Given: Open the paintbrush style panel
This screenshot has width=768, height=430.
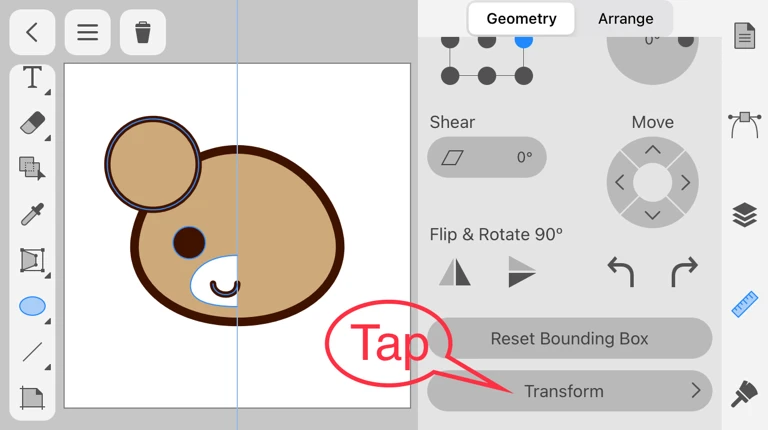Looking at the screenshot, I should click(x=744, y=393).
